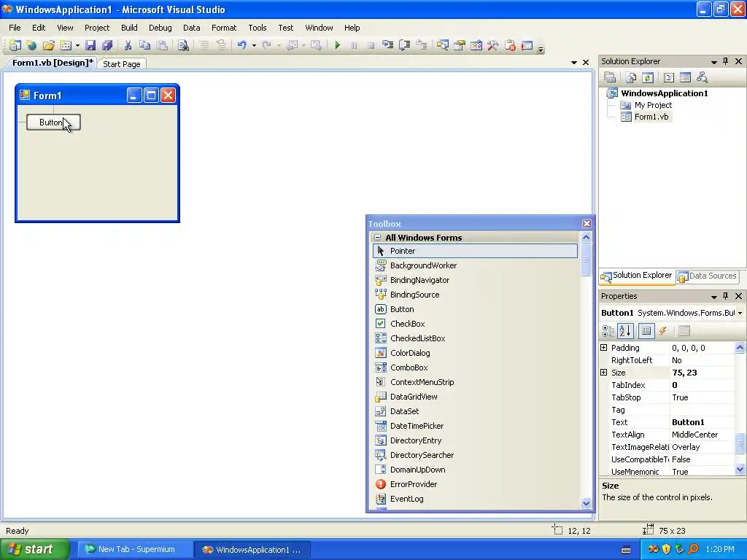The height and width of the screenshot is (560, 747).
Task: Select Form1.vb in Solution Explorer
Action: (651, 117)
